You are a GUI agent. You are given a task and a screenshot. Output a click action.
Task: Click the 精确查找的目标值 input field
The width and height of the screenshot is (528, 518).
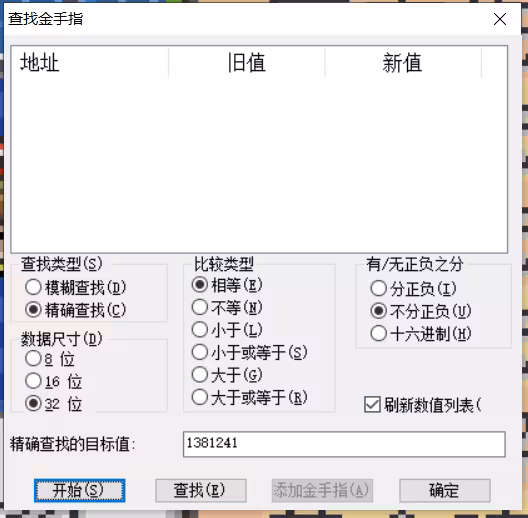pyautogui.click(x=344, y=444)
